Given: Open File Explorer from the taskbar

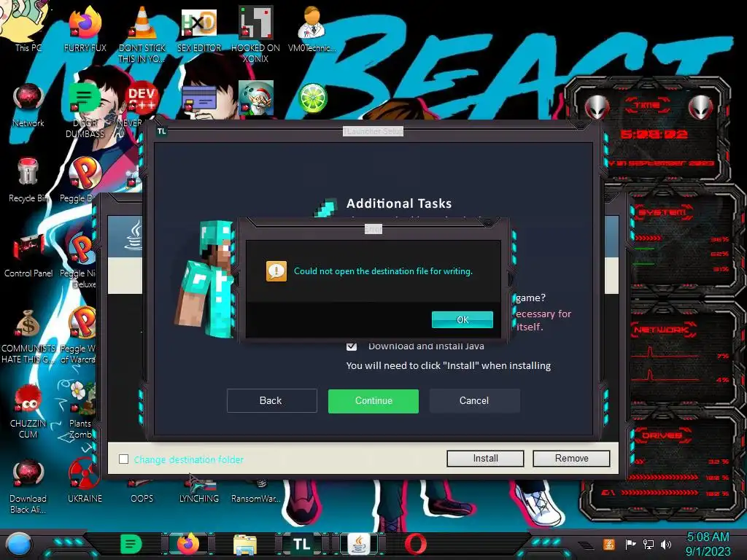Looking at the screenshot, I should tap(245, 544).
